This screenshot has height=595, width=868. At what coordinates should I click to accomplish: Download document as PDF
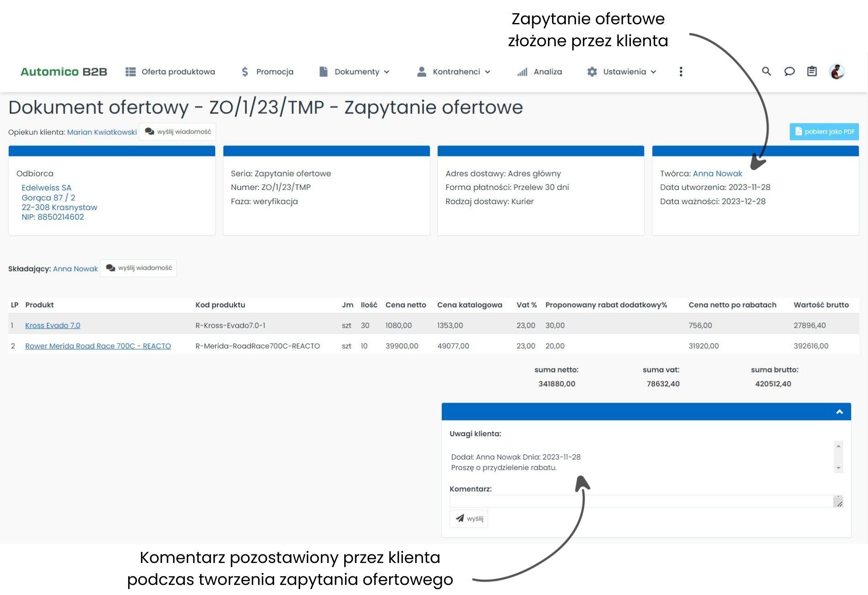(x=824, y=132)
